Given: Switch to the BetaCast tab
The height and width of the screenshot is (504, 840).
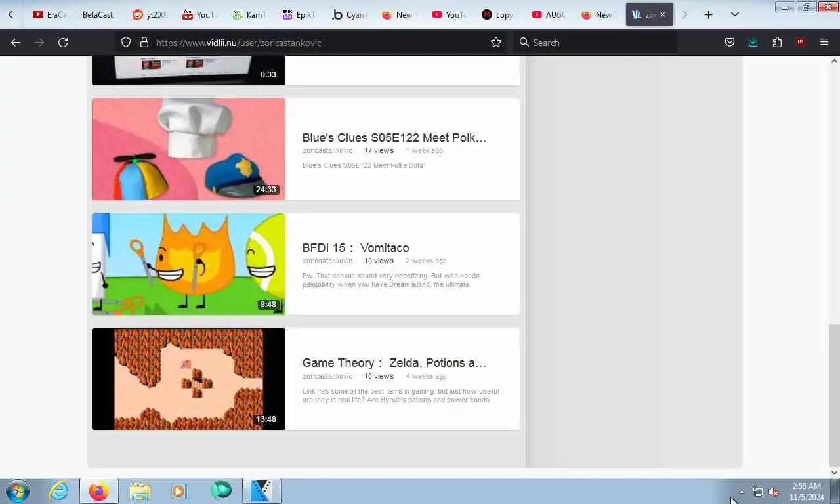Looking at the screenshot, I should click(98, 14).
